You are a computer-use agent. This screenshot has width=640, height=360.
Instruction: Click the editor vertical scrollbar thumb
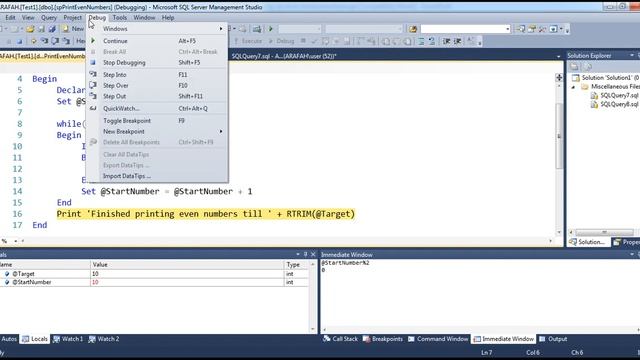559,135
